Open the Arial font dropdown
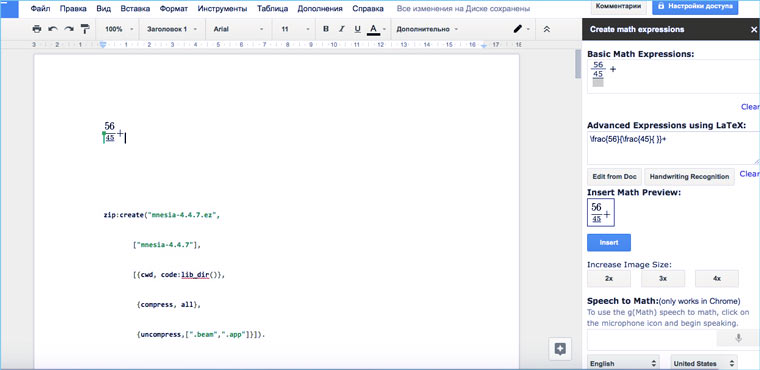Image resolution: width=760 pixels, height=370 pixels. coord(239,29)
